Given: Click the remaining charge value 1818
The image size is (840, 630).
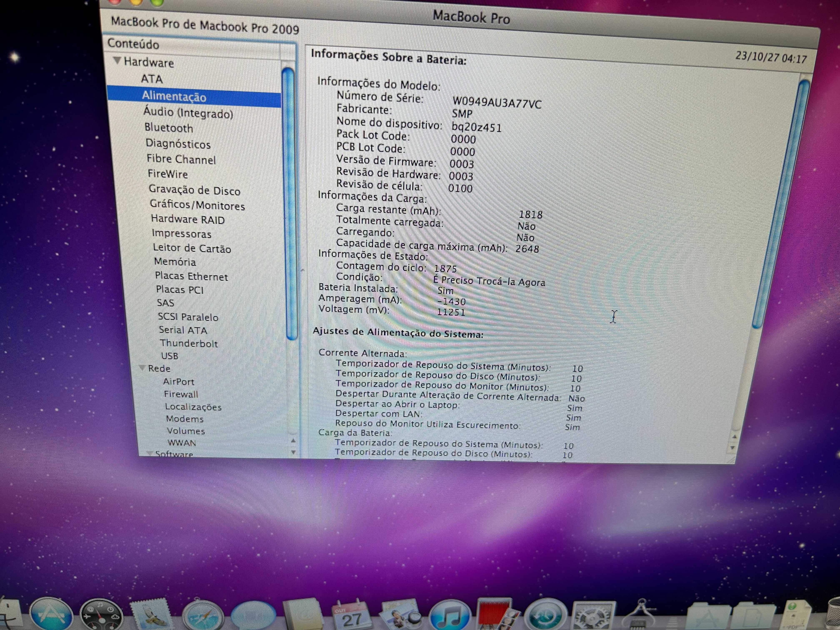Looking at the screenshot, I should pyautogui.click(x=530, y=215).
